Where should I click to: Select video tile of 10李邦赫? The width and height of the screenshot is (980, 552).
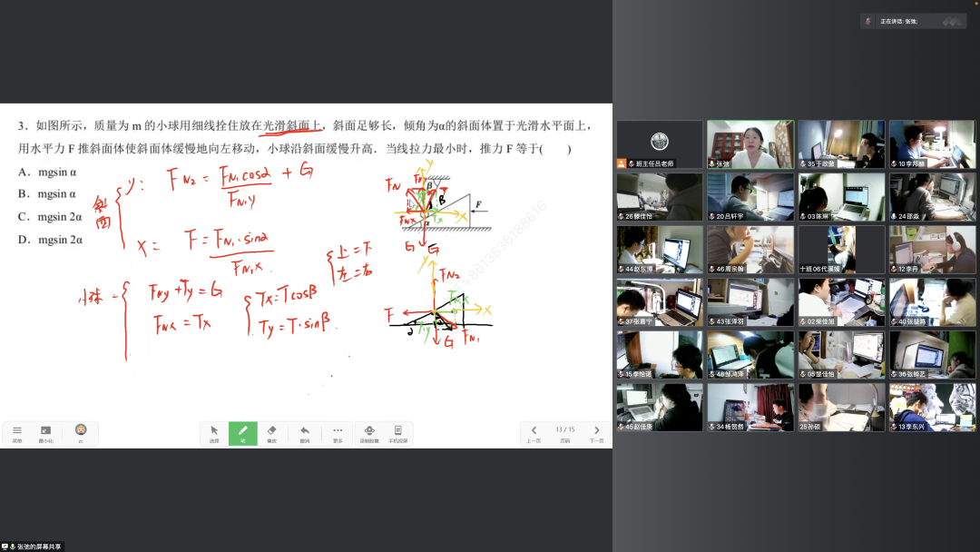click(933, 144)
